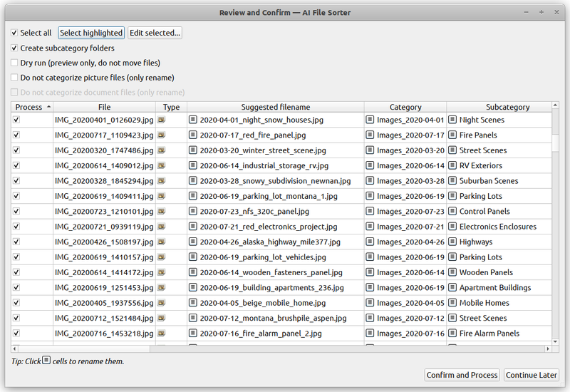The height and width of the screenshot is (392, 570).
Task: Click rename icon for 2020-03-28_snowy_subdivision_newnan.jpg
Action: tap(193, 181)
